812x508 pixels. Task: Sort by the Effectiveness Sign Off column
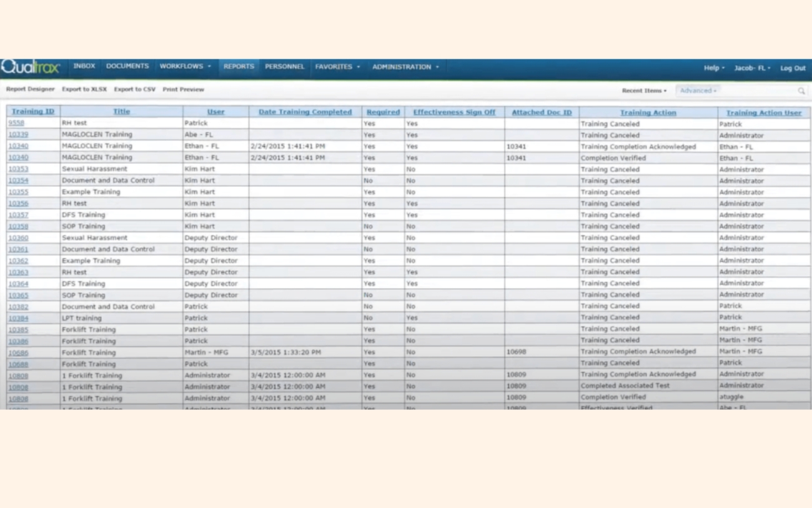pyautogui.click(x=454, y=112)
